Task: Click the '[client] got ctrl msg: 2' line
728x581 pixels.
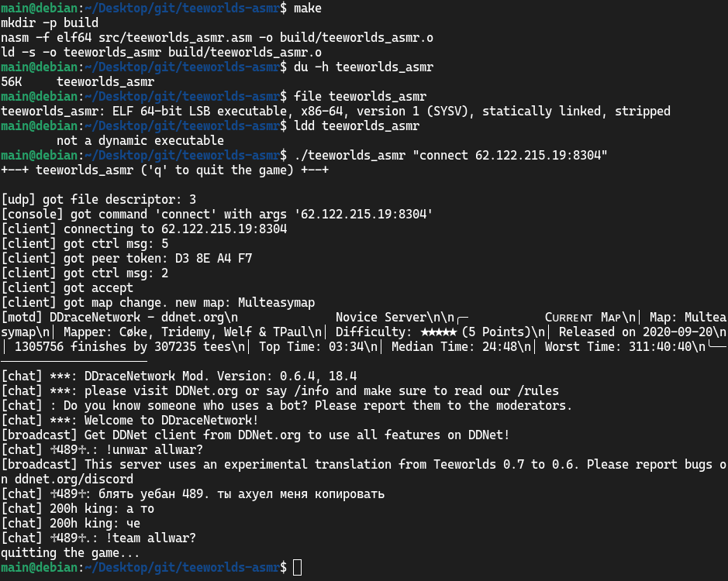Action: coord(85,273)
